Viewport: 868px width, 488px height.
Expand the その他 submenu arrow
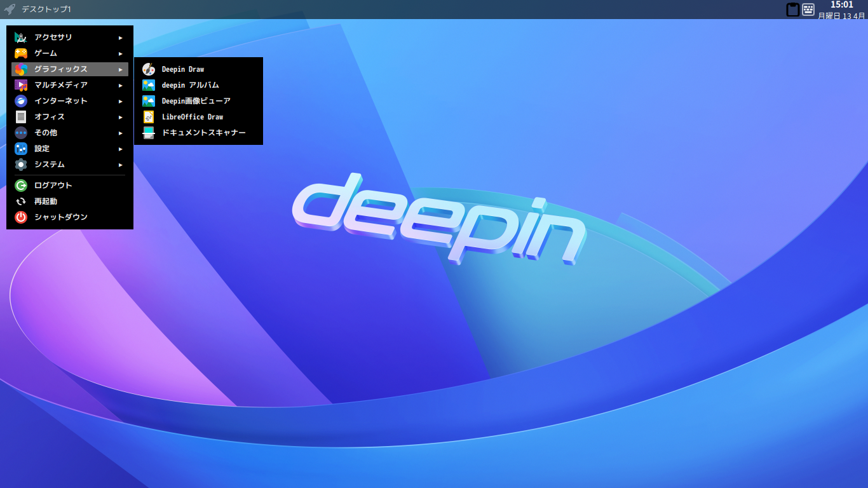pos(121,133)
